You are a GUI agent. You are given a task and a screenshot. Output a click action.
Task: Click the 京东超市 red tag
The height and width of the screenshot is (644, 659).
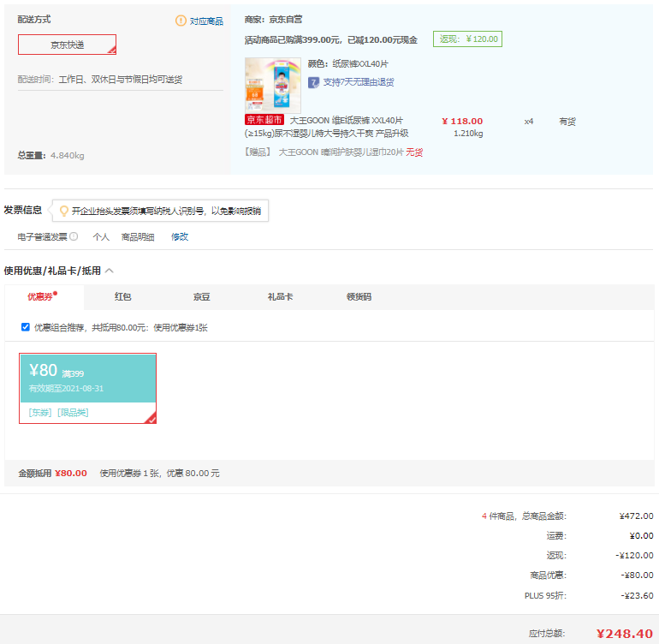(264, 120)
